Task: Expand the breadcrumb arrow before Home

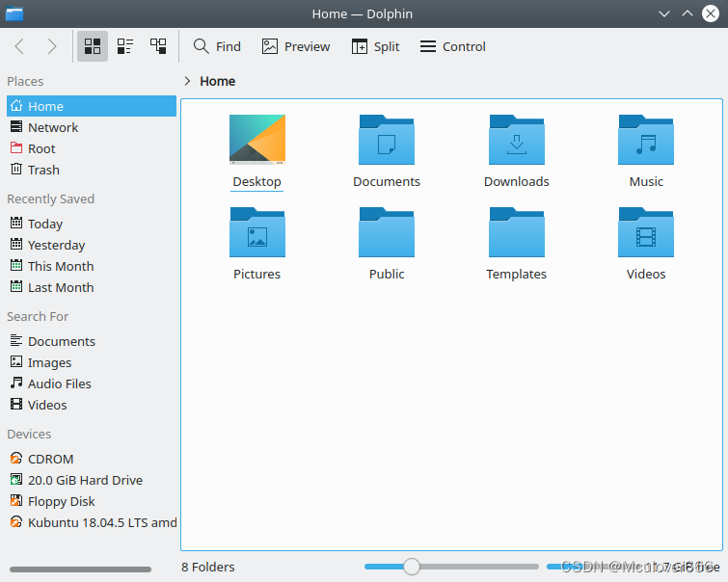Action: pyautogui.click(x=187, y=81)
